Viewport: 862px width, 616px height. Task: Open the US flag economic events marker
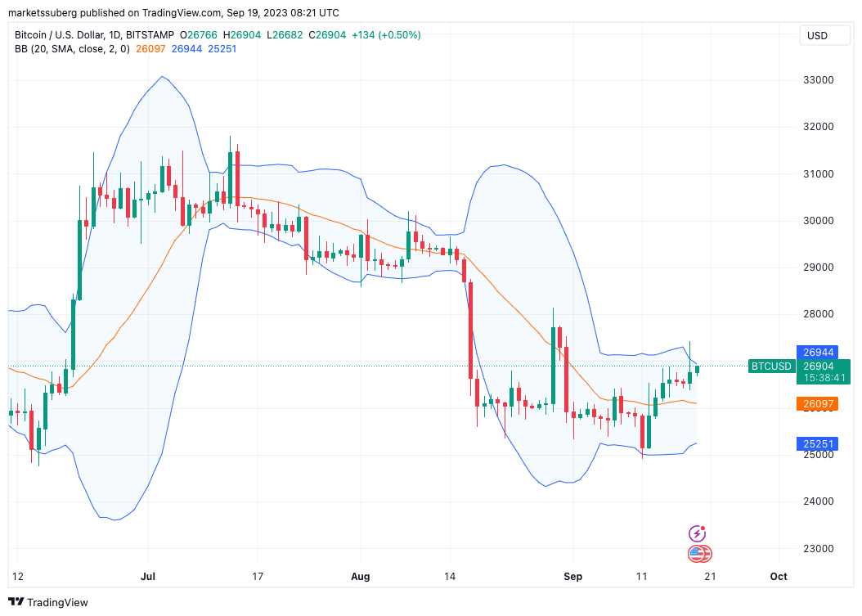[697, 554]
